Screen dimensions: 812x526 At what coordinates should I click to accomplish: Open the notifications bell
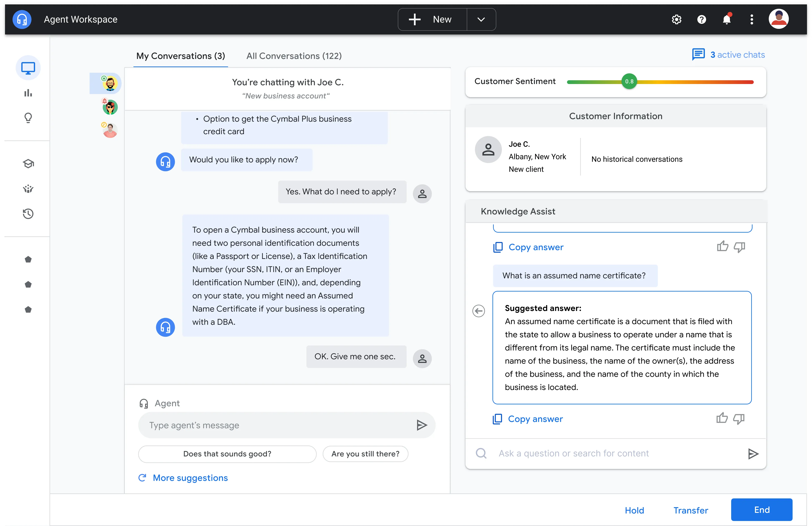click(x=726, y=19)
